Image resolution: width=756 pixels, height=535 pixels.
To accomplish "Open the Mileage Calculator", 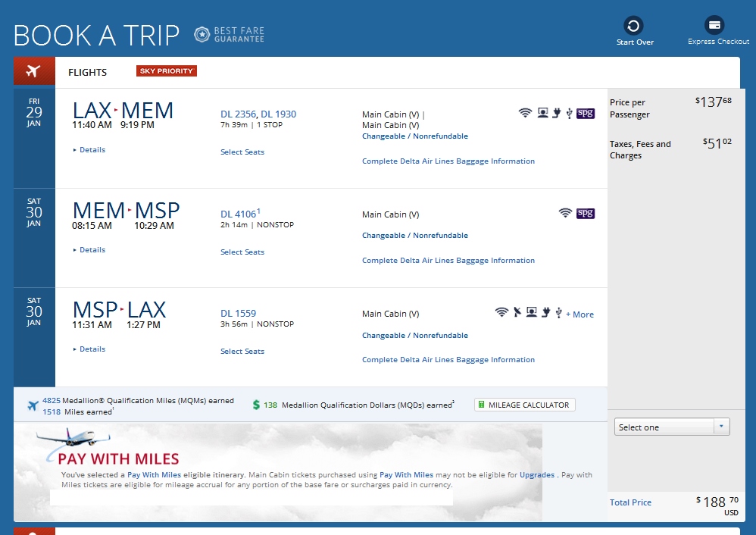I will click(x=524, y=405).
